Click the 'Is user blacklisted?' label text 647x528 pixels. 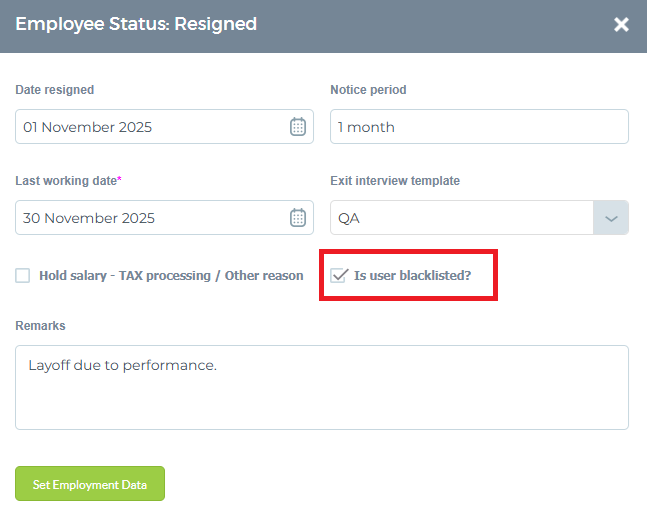[x=412, y=276]
